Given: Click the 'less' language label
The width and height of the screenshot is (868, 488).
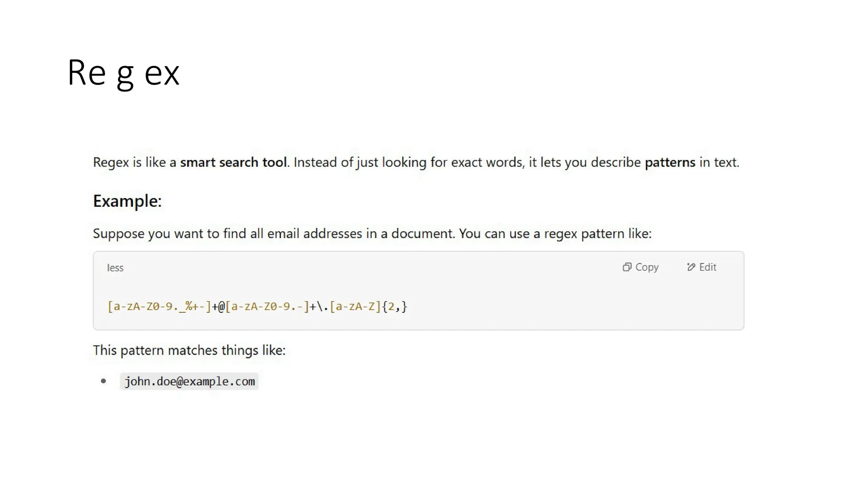Looking at the screenshot, I should pos(115,268).
